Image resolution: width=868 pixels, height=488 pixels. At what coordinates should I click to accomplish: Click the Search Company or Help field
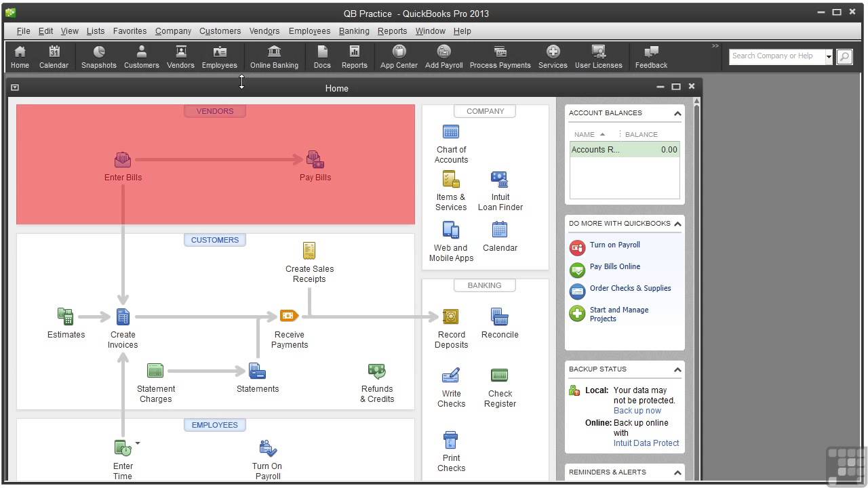pyautogui.click(x=776, y=56)
